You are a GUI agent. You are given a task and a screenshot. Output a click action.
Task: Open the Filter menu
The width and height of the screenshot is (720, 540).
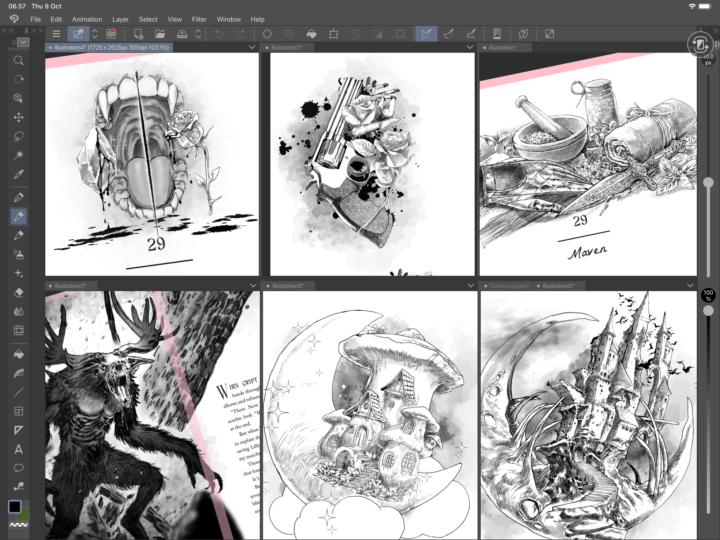(x=199, y=19)
